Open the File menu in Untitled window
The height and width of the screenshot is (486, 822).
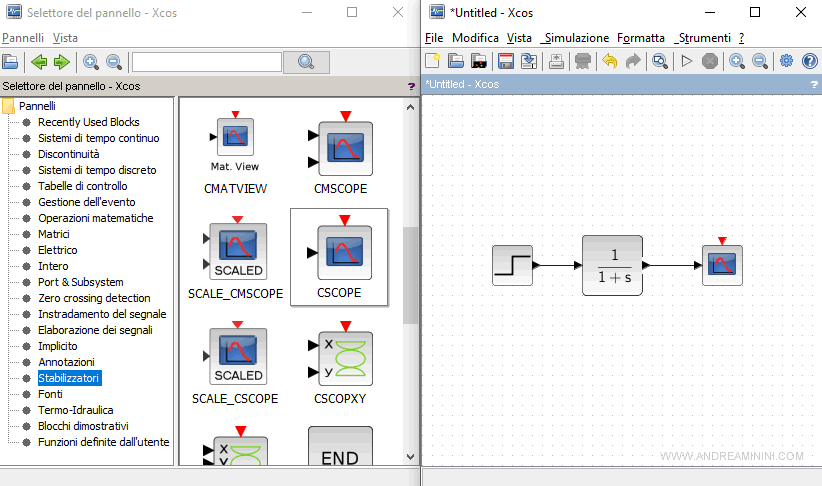click(434, 38)
